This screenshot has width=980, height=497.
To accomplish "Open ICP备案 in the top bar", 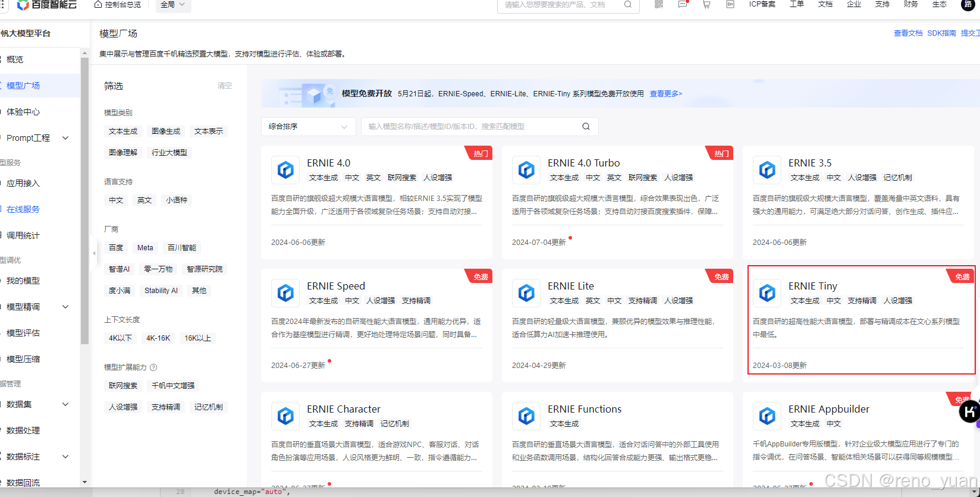I will coord(762,4).
